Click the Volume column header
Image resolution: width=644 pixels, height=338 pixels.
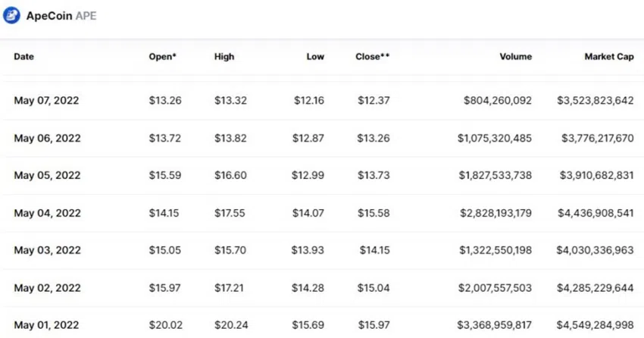(515, 57)
